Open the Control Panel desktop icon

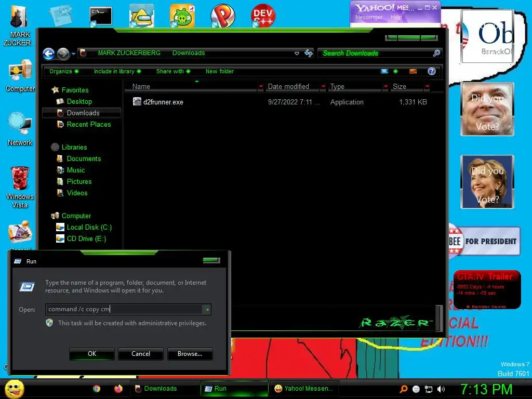click(20, 235)
